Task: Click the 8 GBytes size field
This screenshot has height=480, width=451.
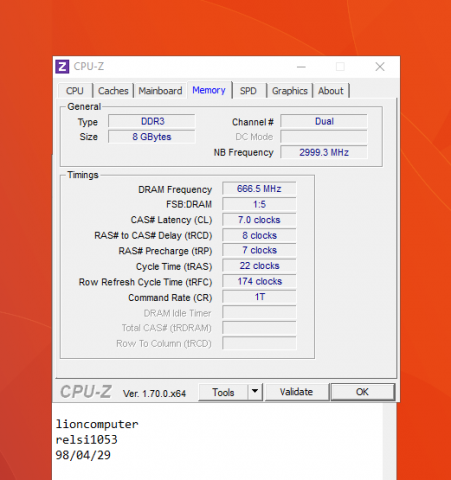Action: point(152,137)
